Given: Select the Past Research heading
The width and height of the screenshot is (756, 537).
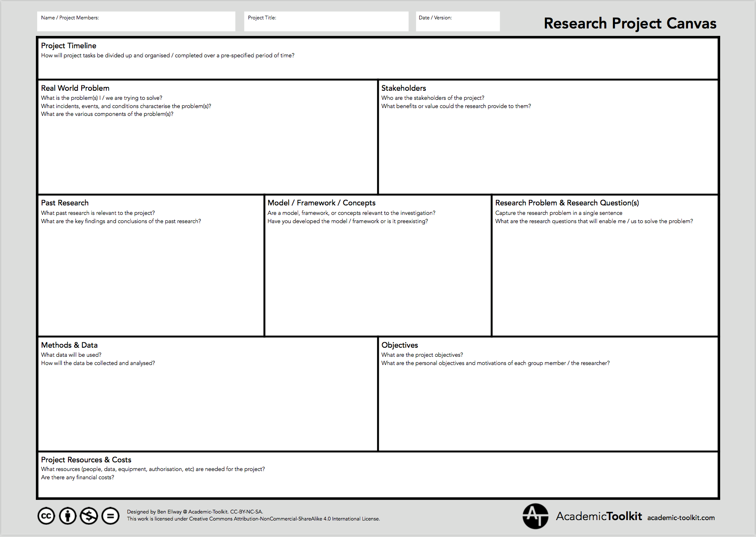Looking at the screenshot, I should (65, 203).
